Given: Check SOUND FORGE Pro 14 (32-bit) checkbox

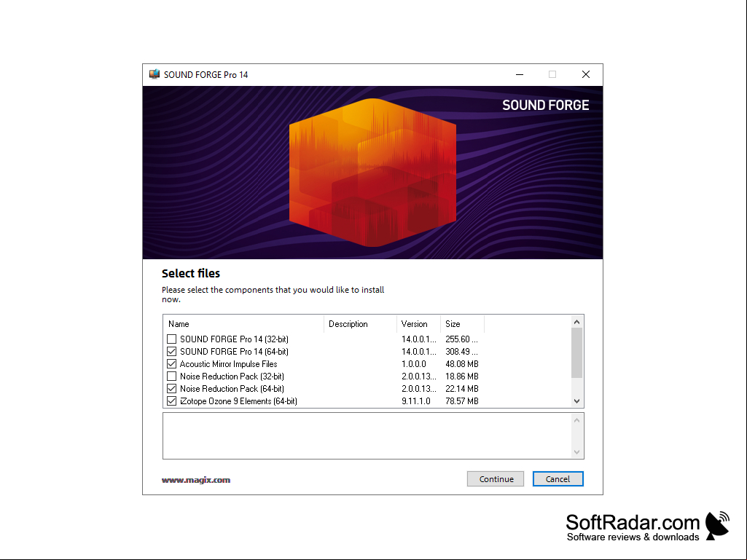Looking at the screenshot, I should [171, 339].
